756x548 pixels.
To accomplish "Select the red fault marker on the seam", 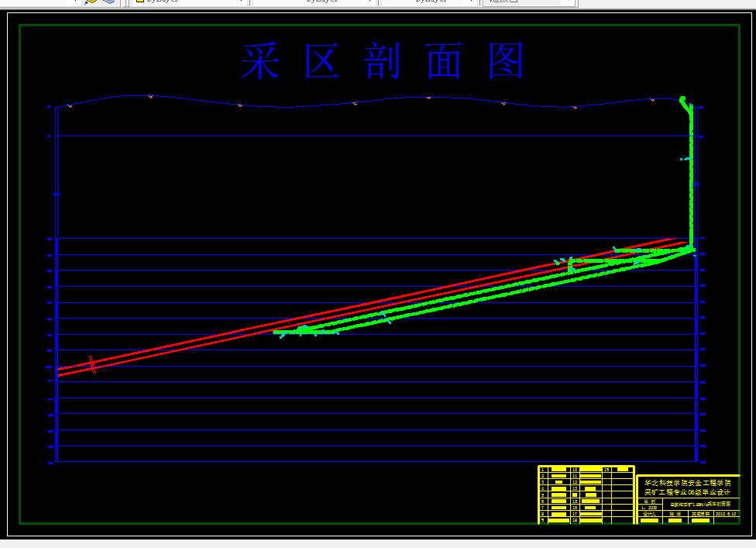I will tap(92, 365).
